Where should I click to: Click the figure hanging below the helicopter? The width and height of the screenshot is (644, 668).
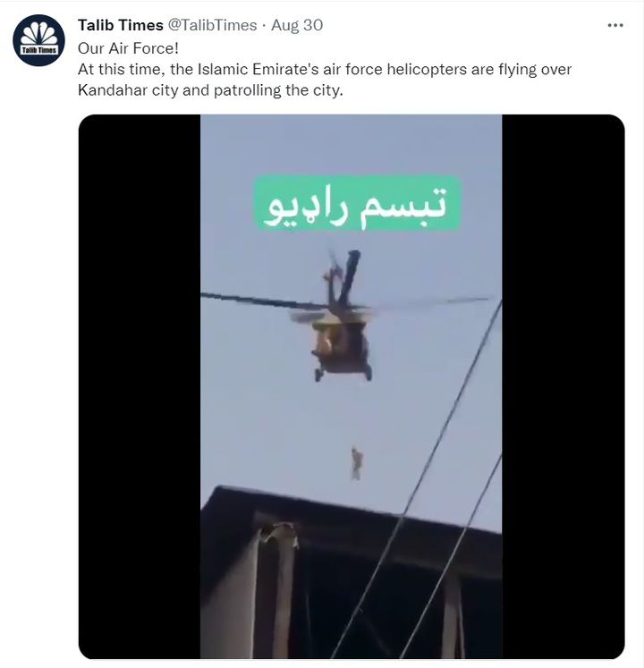[356, 463]
